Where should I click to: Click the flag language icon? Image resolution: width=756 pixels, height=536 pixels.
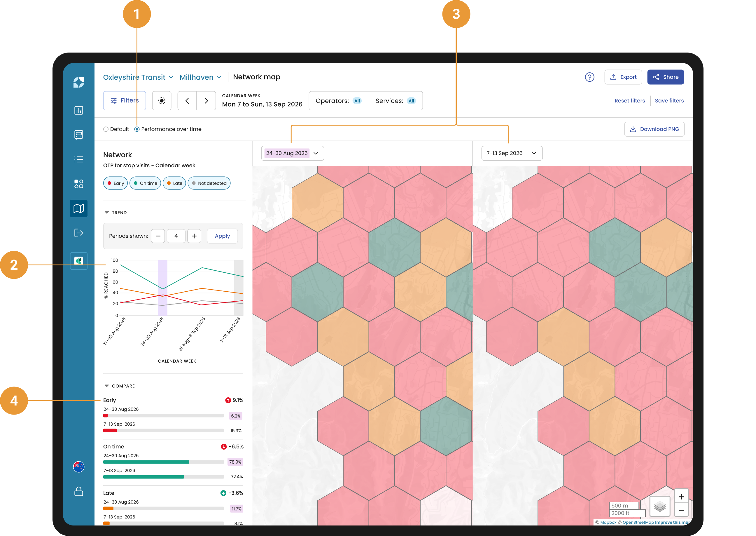click(78, 467)
